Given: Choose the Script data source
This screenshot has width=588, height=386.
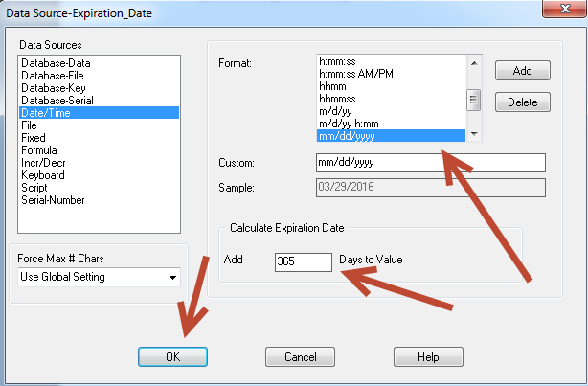Looking at the screenshot, I should 34,188.
